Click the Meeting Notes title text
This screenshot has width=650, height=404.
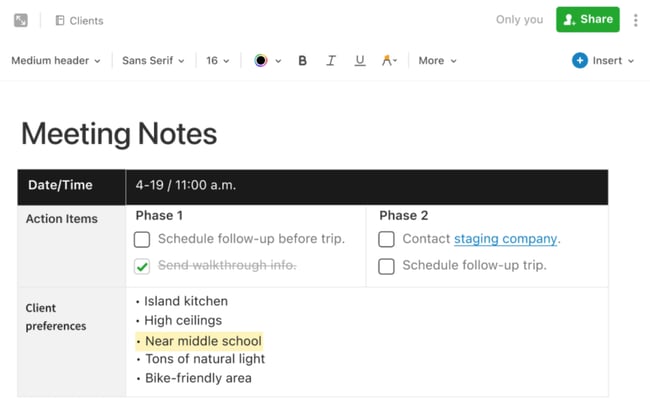click(119, 134)
